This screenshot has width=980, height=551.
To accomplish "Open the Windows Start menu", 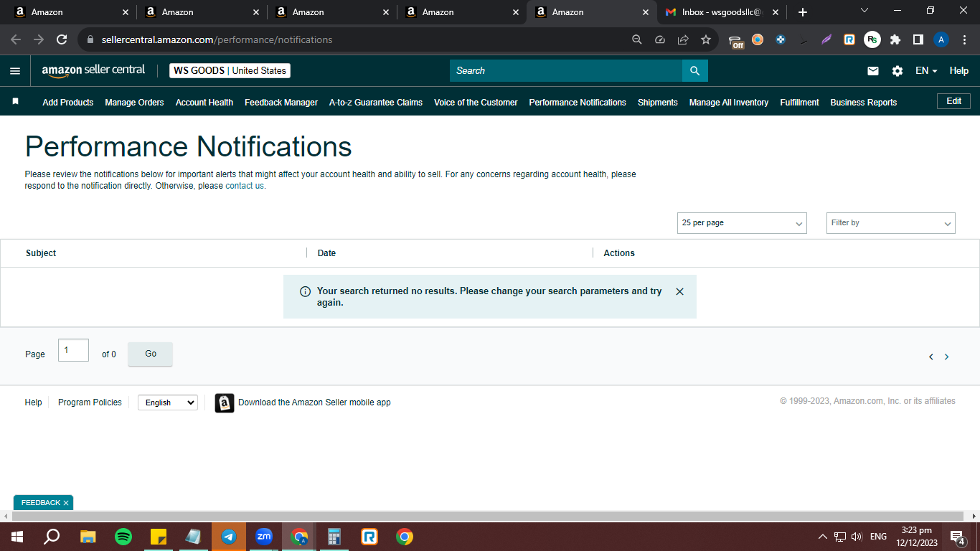I will [x=17, y=537].
